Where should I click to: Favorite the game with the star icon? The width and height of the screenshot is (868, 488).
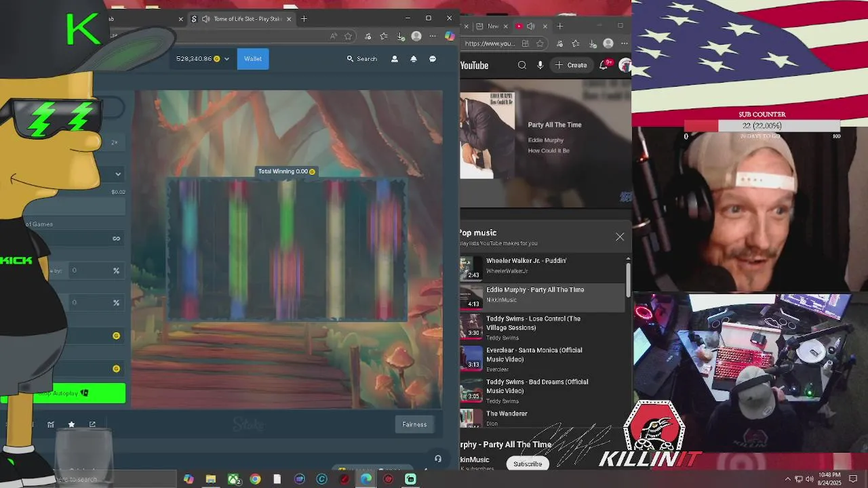coord(71,424)
